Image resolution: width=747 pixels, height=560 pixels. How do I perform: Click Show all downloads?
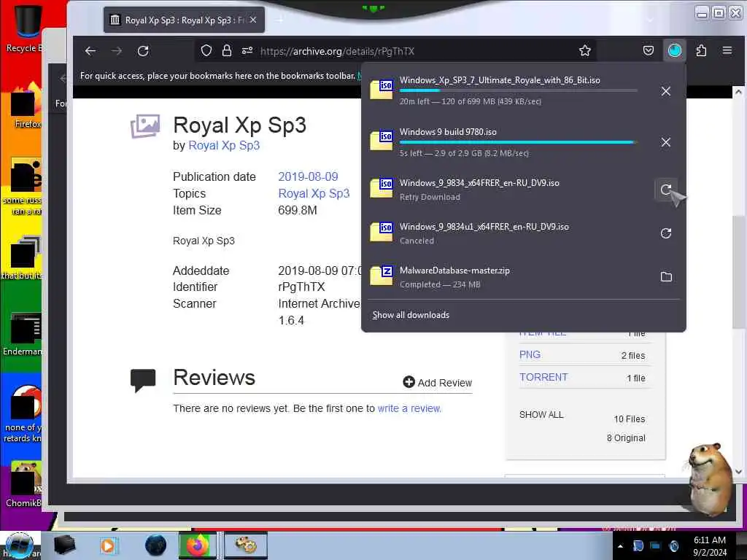[411, 315]
